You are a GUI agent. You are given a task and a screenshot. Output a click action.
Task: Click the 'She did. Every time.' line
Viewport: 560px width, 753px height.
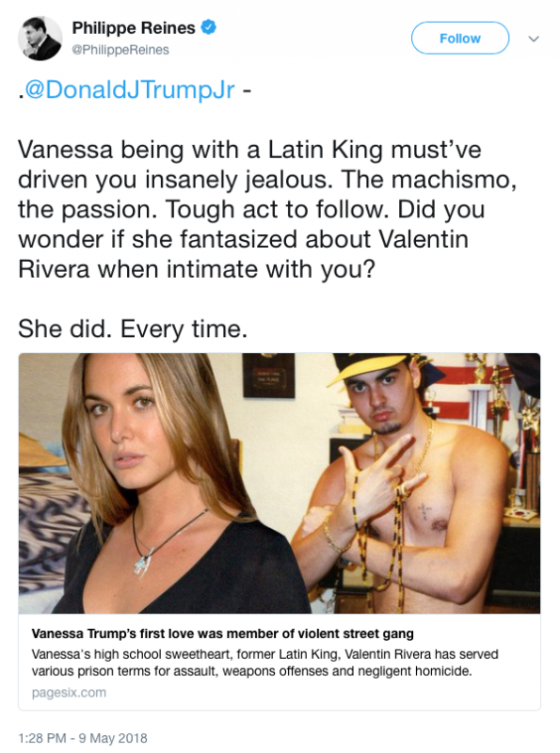pyautogui.click(x=133, y=328)
